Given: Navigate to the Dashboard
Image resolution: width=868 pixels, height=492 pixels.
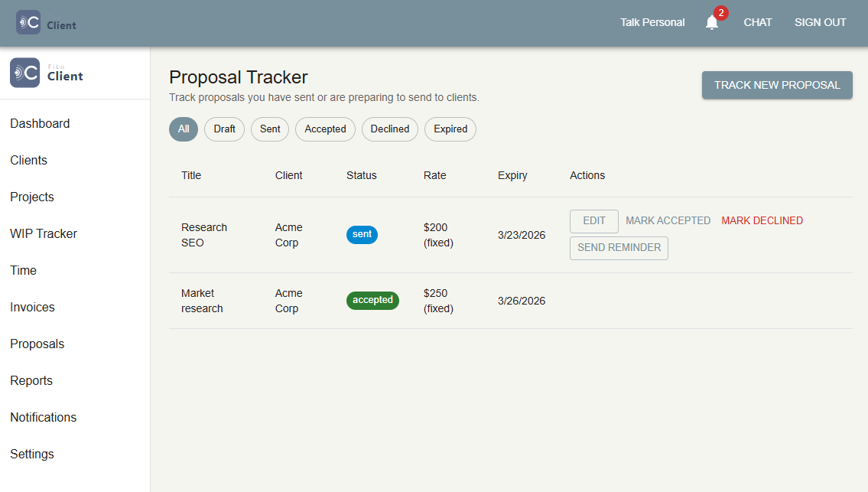Looking at the screenshot, I should (x=40, y=123).
